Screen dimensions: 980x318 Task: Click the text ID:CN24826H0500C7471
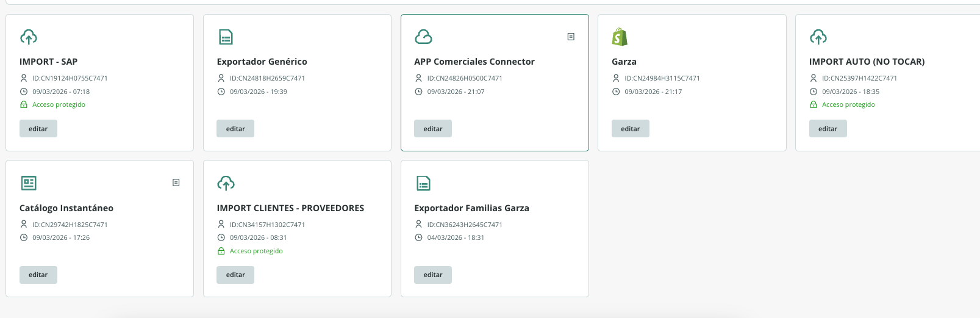click(x=465, y=78)
